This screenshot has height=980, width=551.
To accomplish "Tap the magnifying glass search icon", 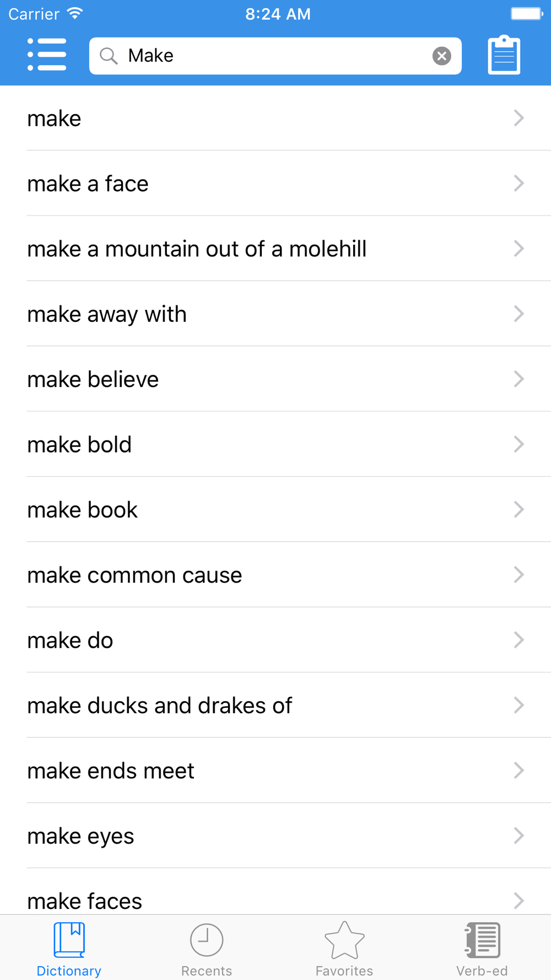I will (109, 56).
